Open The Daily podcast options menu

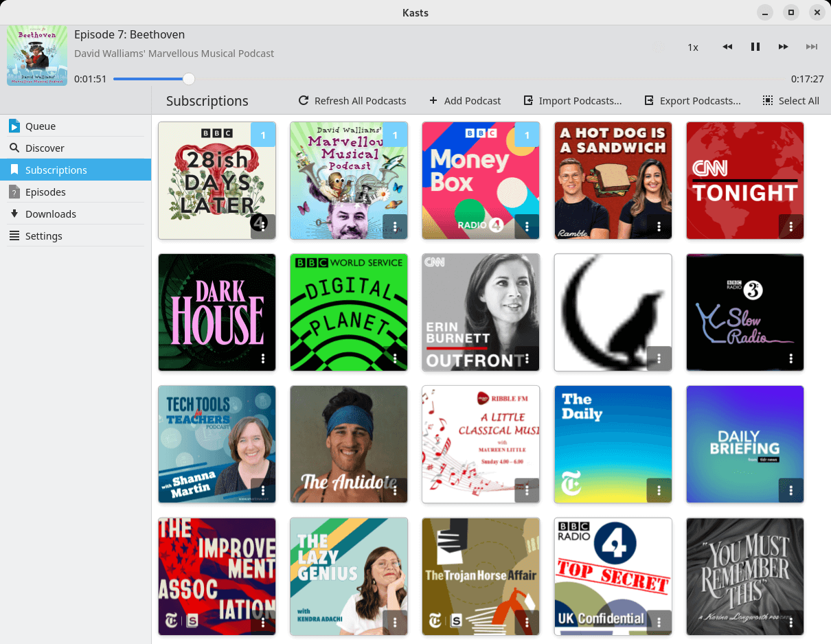pyautogui.click(x=659, y=490)
